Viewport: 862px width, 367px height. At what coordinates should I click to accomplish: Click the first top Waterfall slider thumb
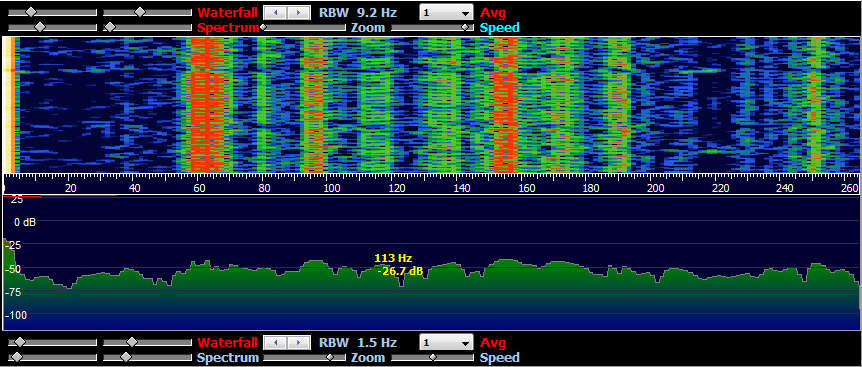(x=31, y=12)
